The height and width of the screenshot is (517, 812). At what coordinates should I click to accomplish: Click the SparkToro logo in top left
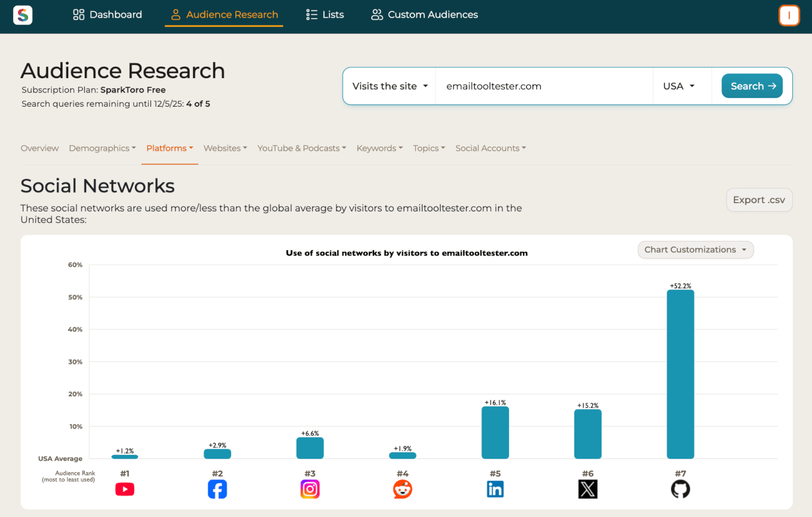pyautogui.click(x=23, y=15)
